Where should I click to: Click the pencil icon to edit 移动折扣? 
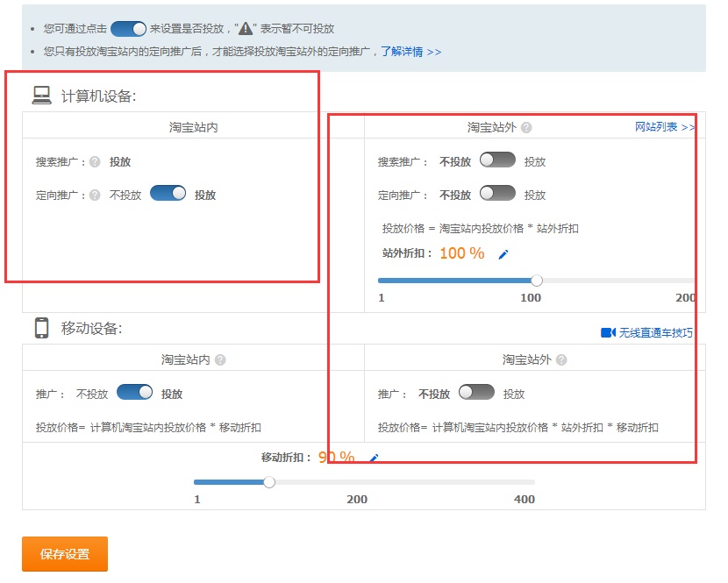point(372,457)
